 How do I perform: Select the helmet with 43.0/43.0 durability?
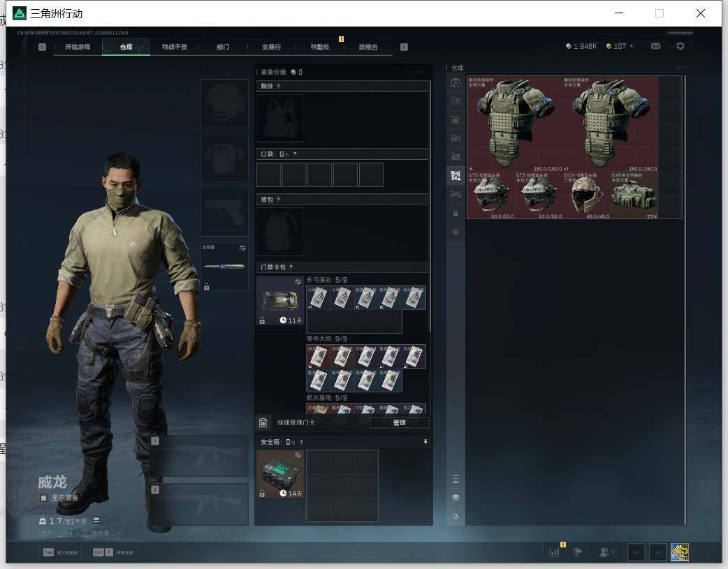(586, 195)
